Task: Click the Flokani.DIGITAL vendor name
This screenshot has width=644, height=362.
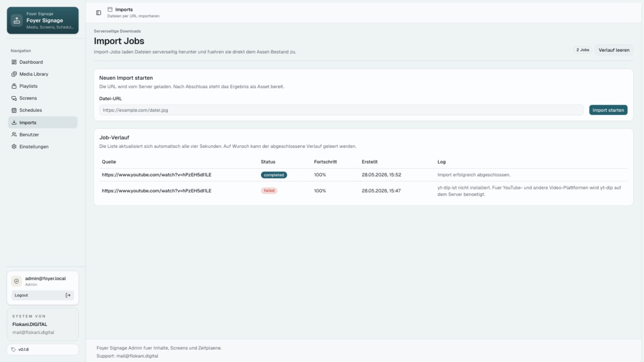Action: click(x=30, y=324)
